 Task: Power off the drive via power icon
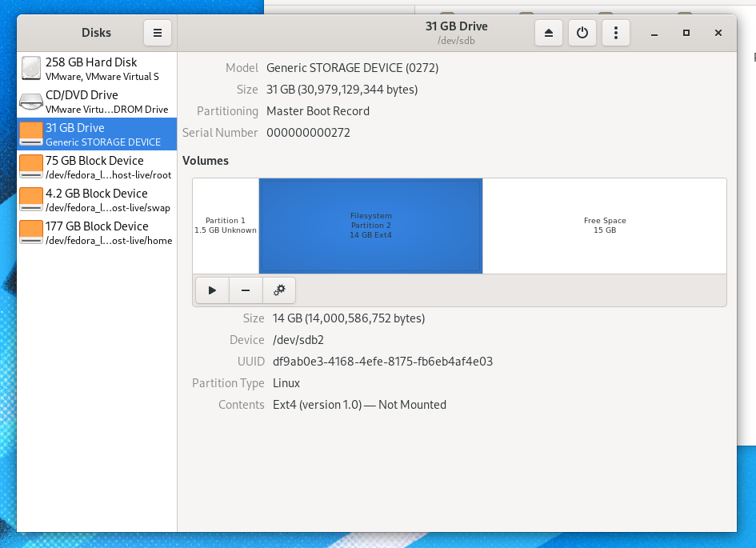click(x=582, y=33)
